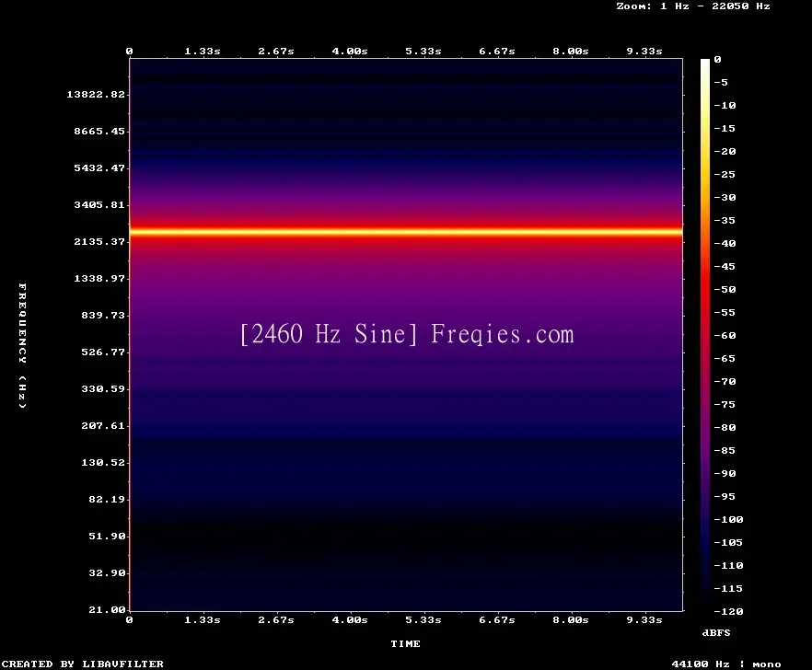
Task: Click the 2135.37 frequency label
Action: coord(99,241)
